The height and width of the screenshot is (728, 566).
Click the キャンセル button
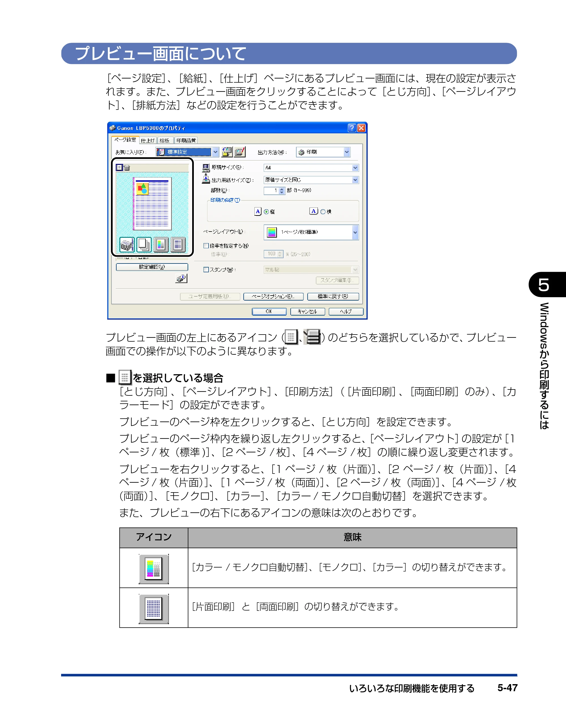click(x=307, y=311)
